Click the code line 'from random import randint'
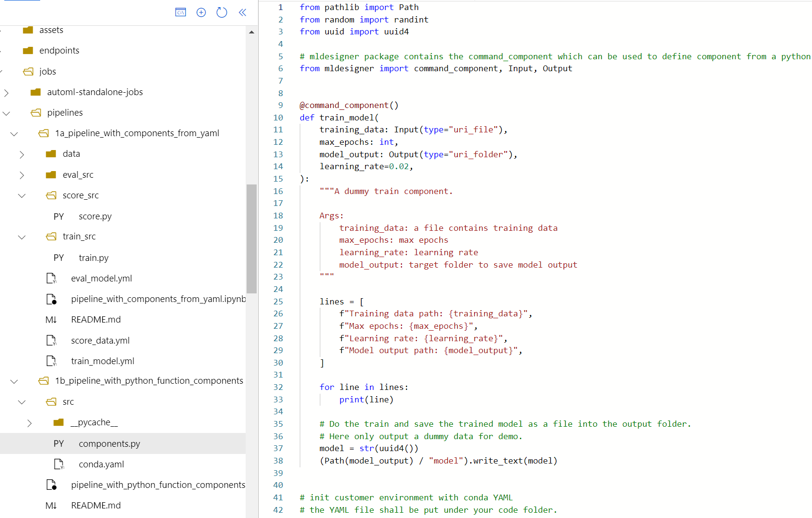The height and width of the screenshot is (518, 812). point(364,20)
